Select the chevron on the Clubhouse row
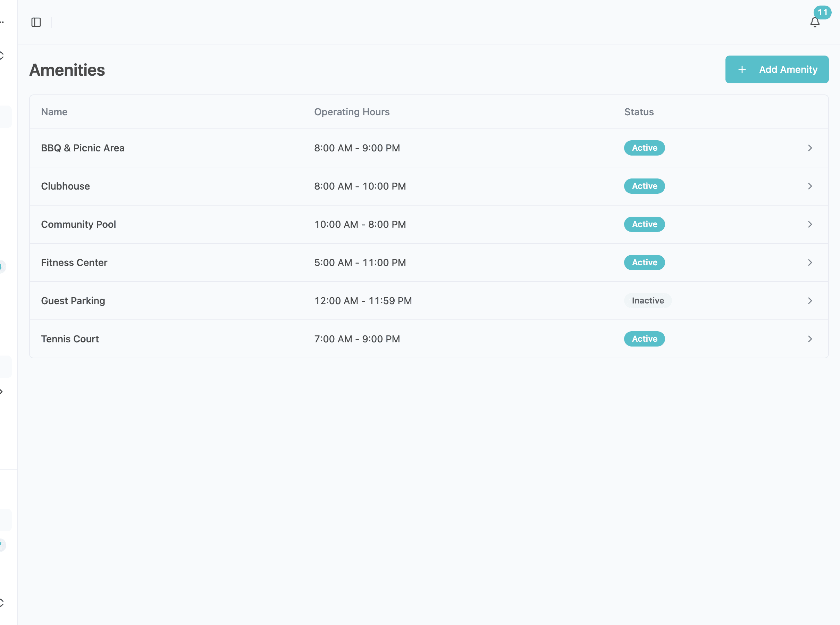 coord(810,186)
